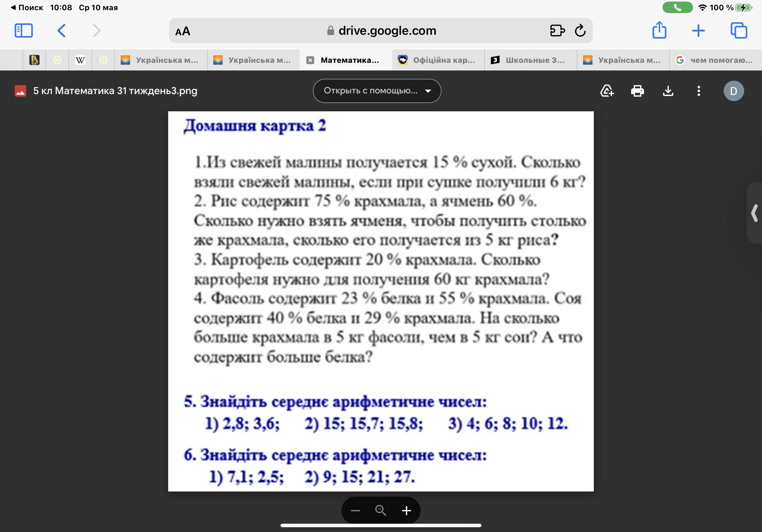The width and height of the screenshot is (762, 532).
Task: Reset zoom with the magnifier button
Action: [381, 510]
